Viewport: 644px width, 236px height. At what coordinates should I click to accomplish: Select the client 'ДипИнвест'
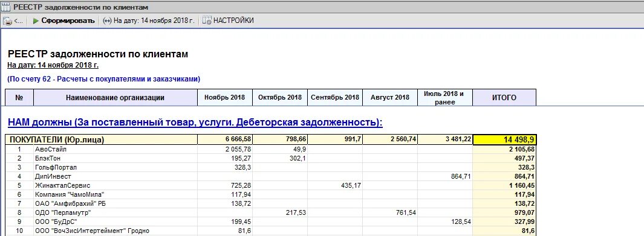tap(53, 176)
